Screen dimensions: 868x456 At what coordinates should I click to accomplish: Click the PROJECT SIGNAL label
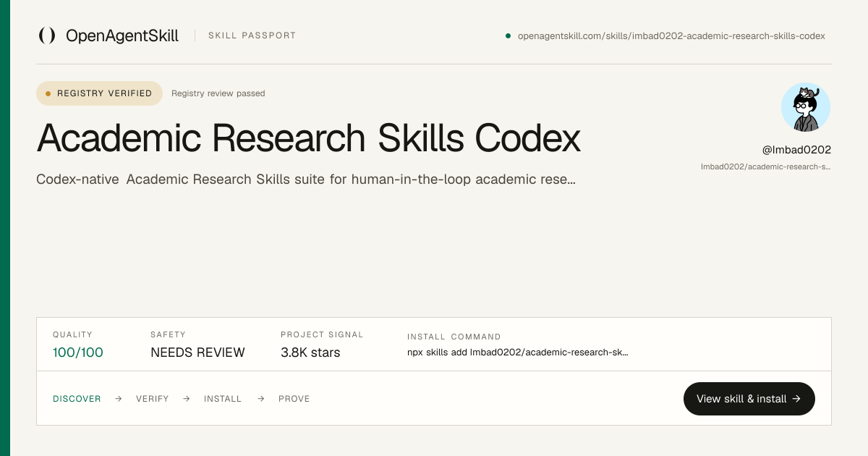point(322,335)
